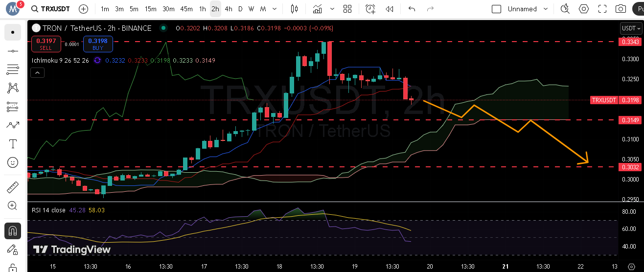Open TRXUSDT symbol search
This screenshot has height=272, width=644.
[50, 9]
